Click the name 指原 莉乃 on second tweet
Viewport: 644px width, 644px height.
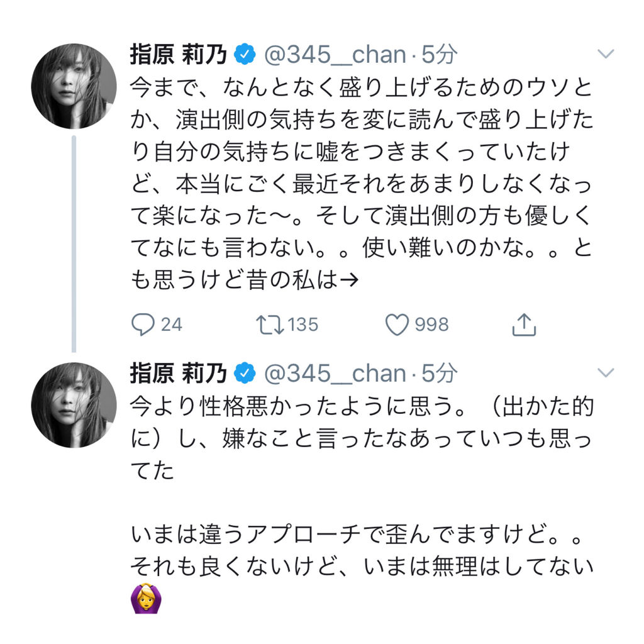[x=179, y=374]
